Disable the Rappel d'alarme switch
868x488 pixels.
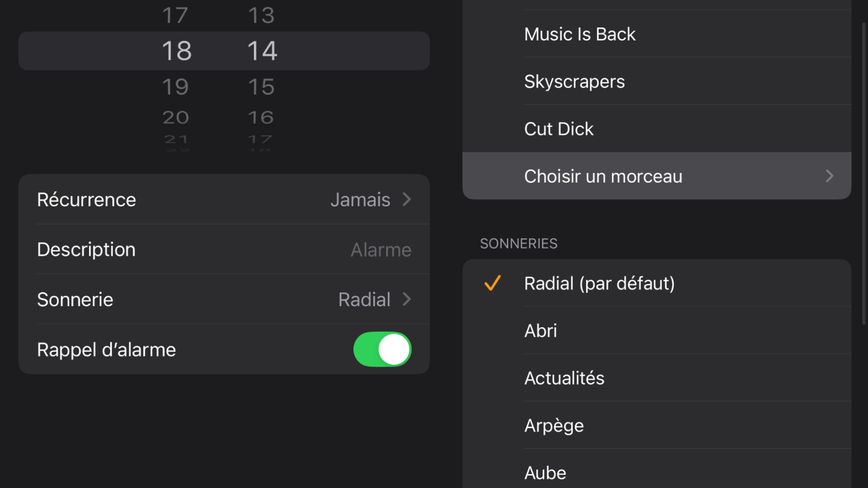[382, 350]
